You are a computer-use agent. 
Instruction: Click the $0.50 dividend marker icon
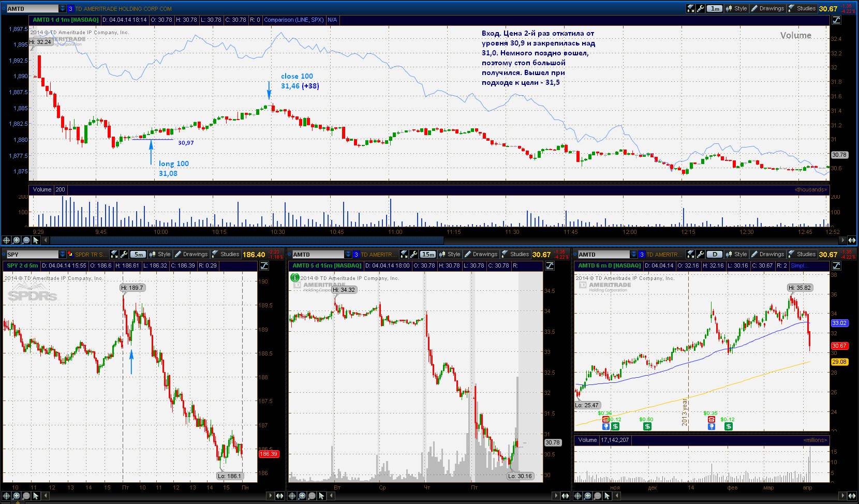point(647,426)
